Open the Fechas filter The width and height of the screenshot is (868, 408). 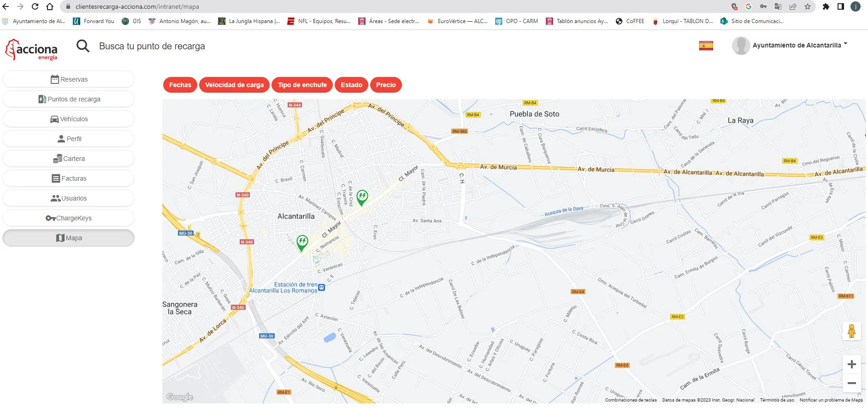click(180, 85)
